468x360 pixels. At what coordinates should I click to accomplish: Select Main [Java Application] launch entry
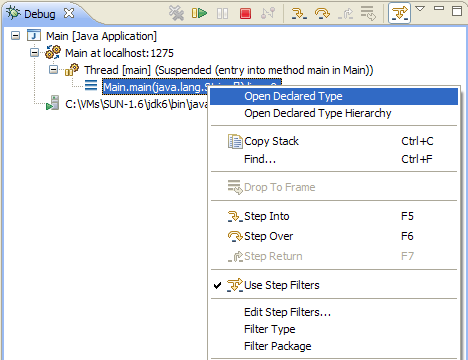[x=101, y=36]
